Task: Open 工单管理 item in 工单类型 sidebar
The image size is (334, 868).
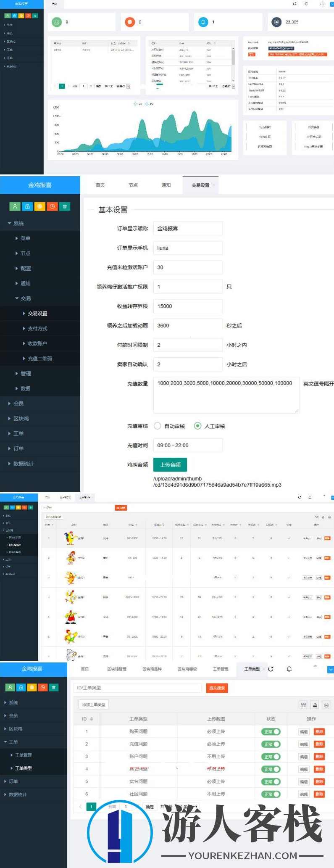Action: (24, 755)
